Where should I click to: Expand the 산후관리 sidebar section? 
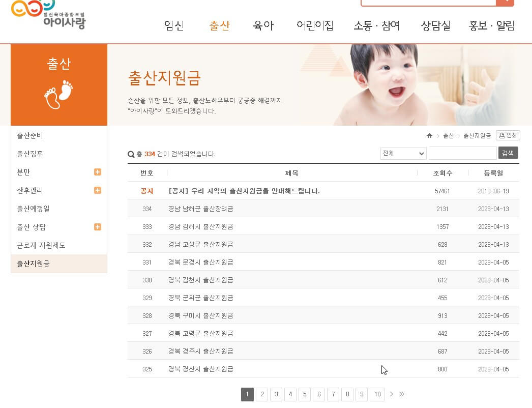click(x=97, y=190)
